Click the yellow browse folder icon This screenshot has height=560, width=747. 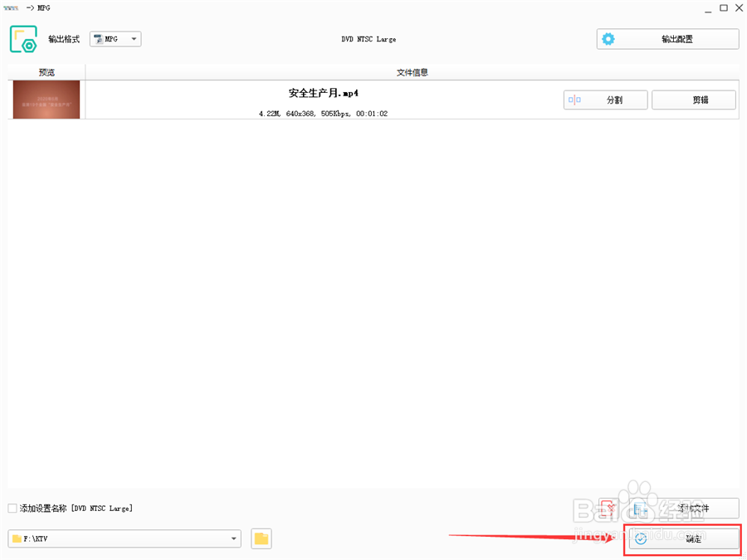(x=261, y=538)
